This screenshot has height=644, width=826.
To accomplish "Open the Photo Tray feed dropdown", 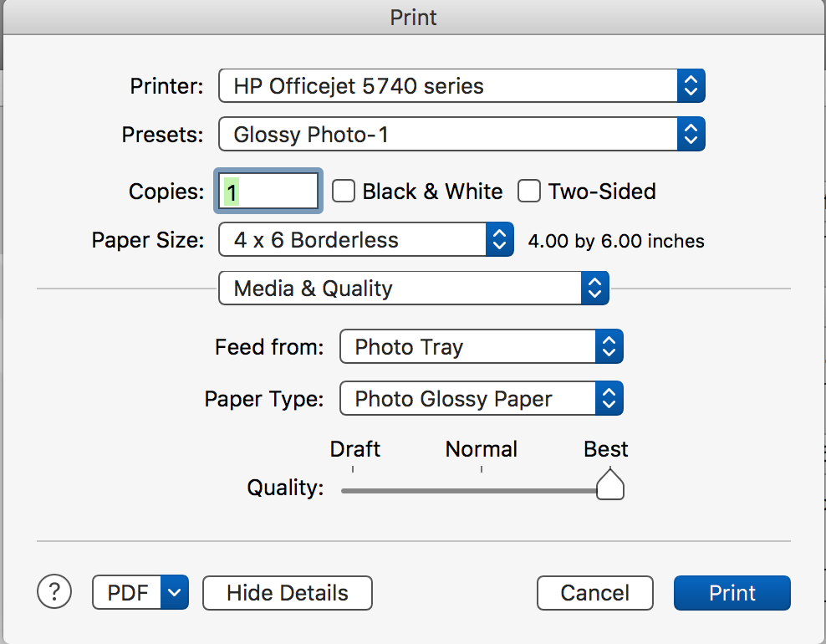I will click(x=468, y=346).
